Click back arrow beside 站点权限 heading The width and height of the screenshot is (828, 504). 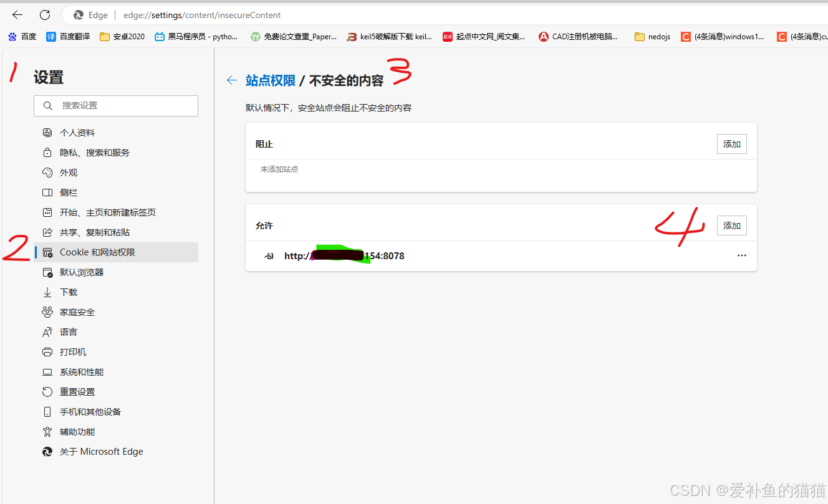click(x=232, y=80)
